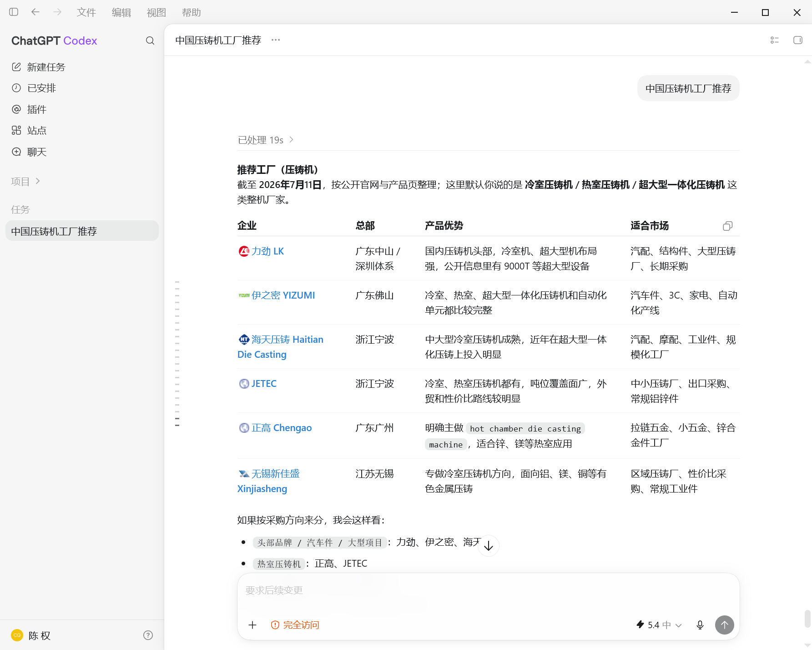
Task: Open the 力劲 LK link
Action: [x=267, y=251]
